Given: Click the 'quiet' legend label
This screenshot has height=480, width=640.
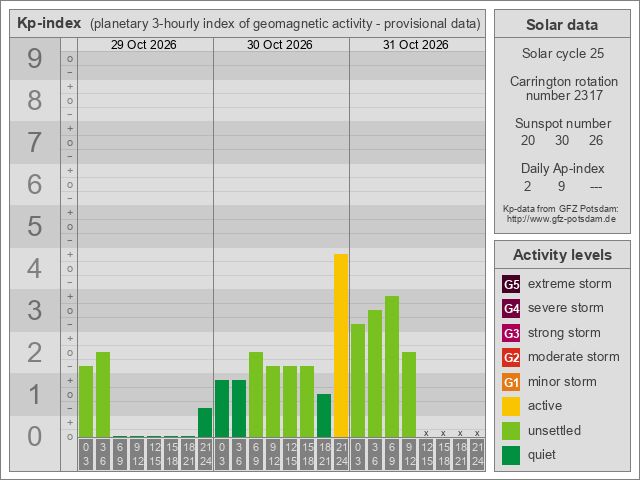Looking at the screenshot, I should [x=542, y=455].
